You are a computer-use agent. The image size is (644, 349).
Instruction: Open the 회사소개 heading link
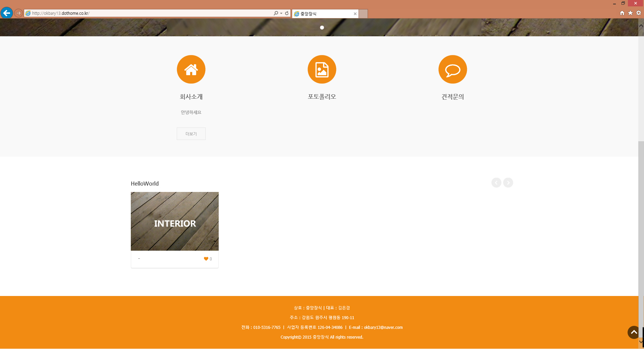point(191,97)
